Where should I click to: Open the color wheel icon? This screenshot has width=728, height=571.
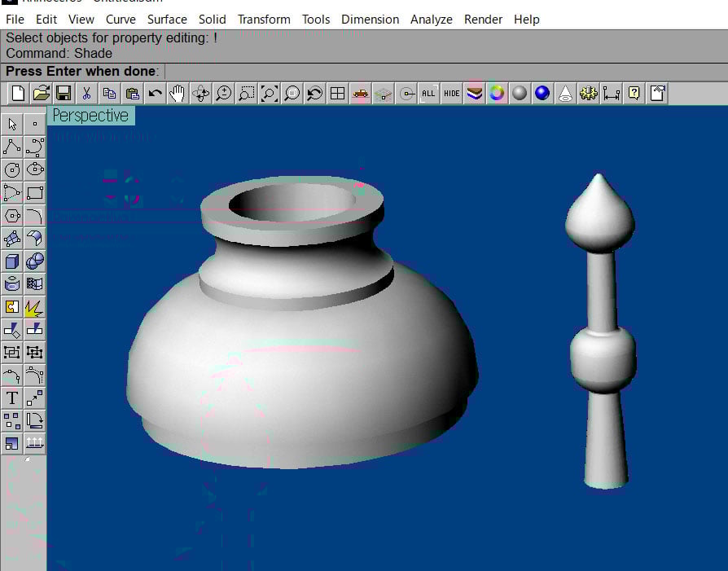click(x=497, y=94)
